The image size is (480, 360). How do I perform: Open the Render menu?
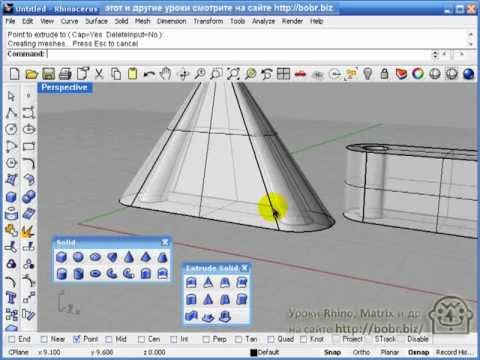292,21
